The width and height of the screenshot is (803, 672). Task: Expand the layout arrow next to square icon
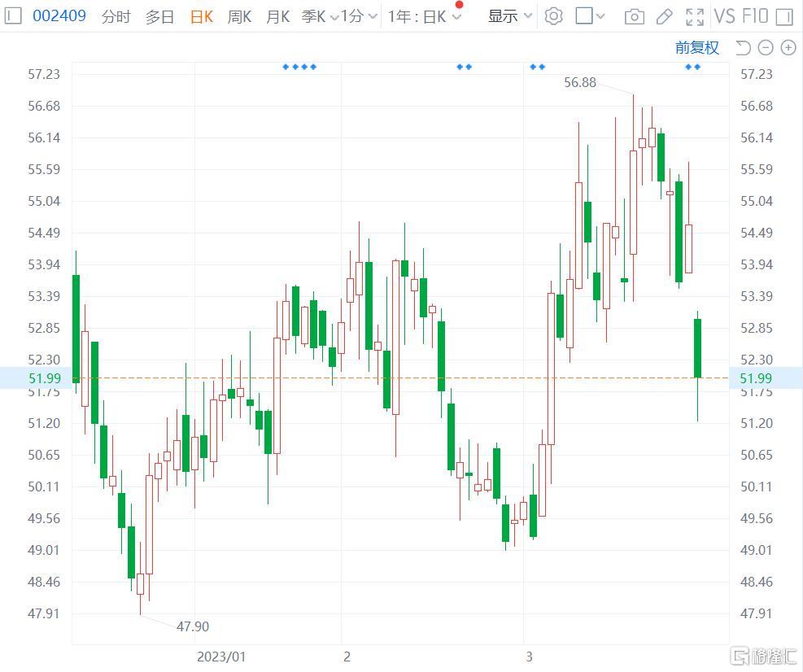pos(600,16)
